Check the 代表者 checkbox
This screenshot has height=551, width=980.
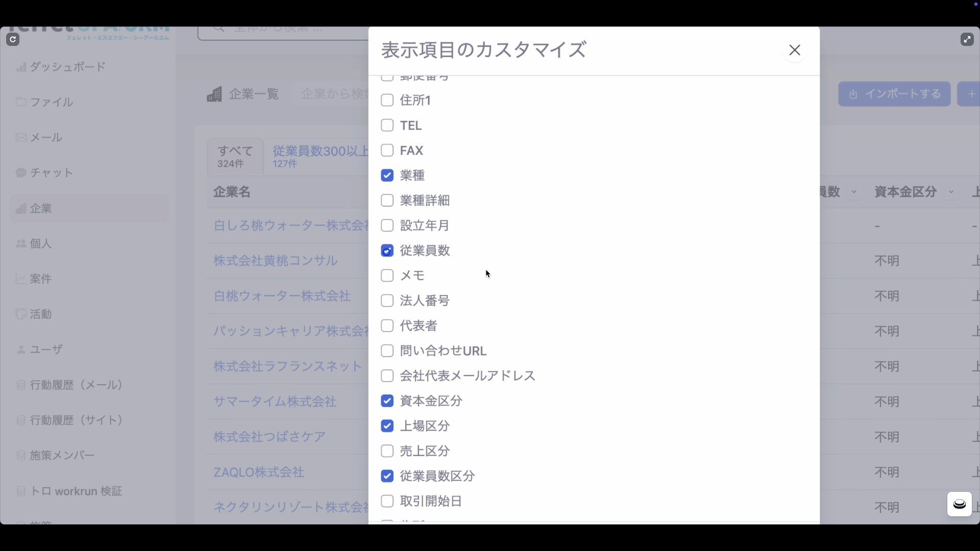coord(387,325)
